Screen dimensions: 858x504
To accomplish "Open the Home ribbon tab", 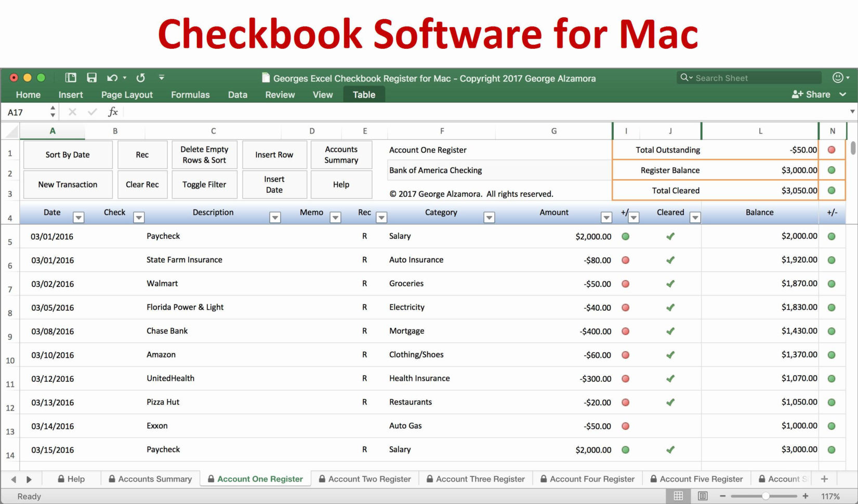I will (28, 95).
